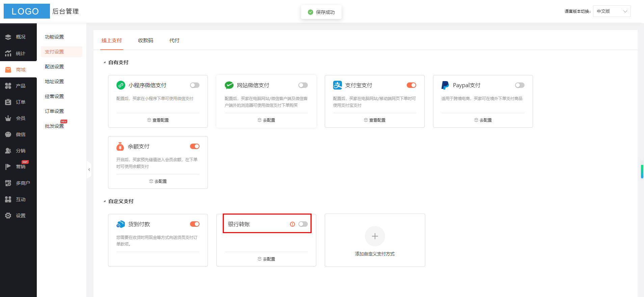644x297 pixels.
Task: Open the 营销 marketing flag icon
Action: point(8,167)
